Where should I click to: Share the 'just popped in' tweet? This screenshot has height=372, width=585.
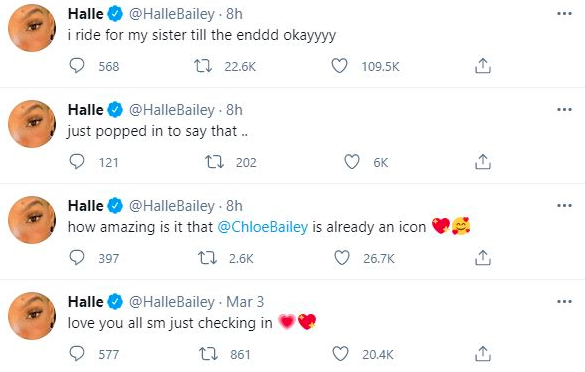[482, 162]
